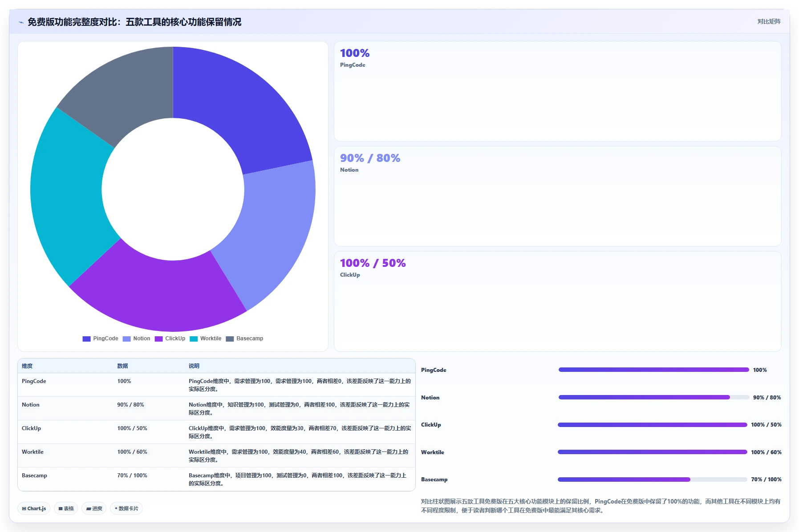Click the summary paragraph below the progress bars
The image size is (799, 532).
600,506
